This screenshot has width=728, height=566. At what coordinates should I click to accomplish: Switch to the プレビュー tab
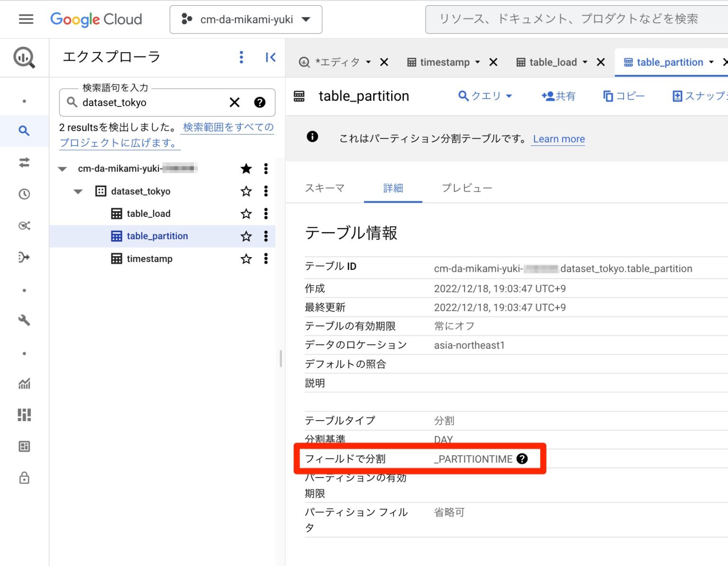[x=466, y=188]
